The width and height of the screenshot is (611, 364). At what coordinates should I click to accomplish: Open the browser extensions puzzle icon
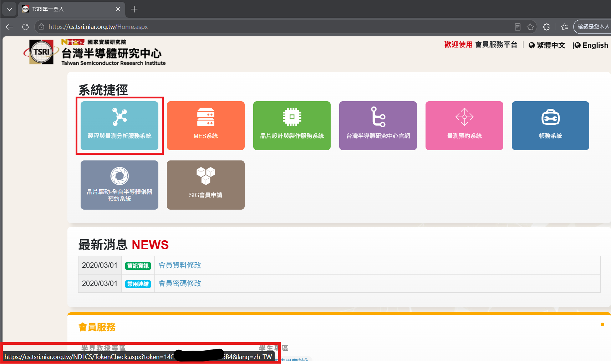coord(546,27)
